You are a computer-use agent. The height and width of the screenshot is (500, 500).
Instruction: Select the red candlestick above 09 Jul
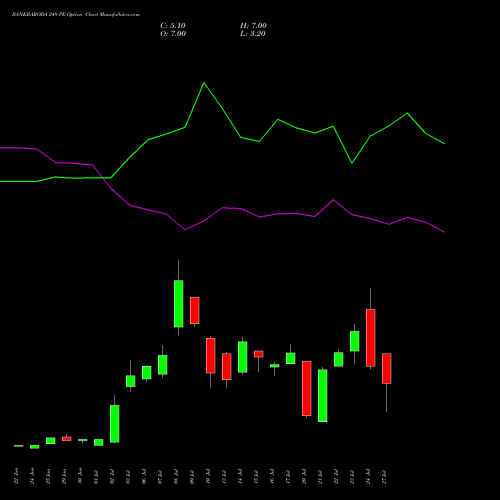(195, 310)
